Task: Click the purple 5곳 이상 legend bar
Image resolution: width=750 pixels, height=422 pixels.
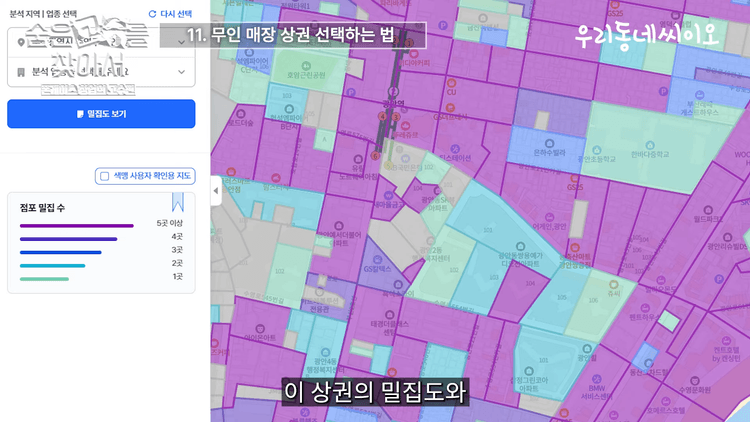Action: pos(76,226)
